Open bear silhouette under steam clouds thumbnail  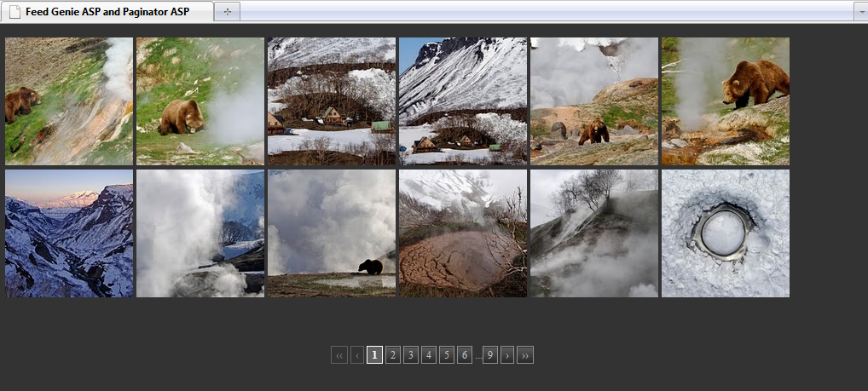coord(332,233)
